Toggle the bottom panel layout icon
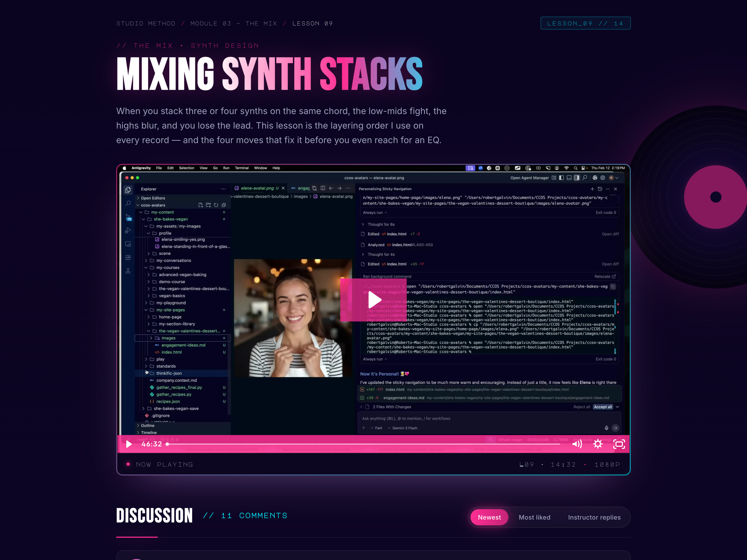747x560 pixels. pyautogui.click(x=569, y=178)
